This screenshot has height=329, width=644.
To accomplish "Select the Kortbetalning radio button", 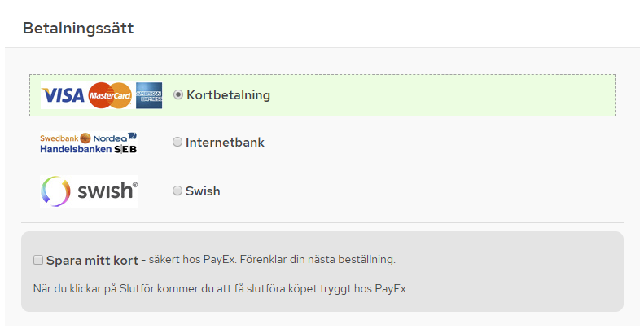I will 177,95.
